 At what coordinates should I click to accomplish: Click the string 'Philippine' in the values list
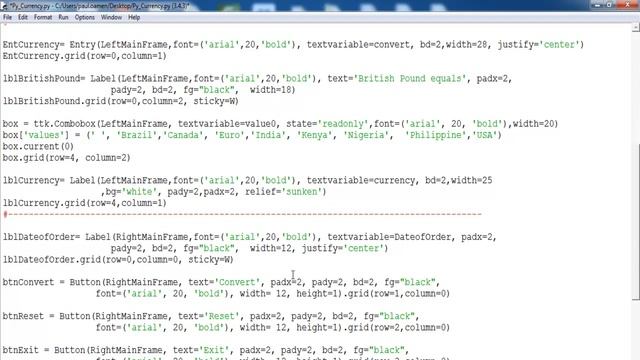pos(436,135)
